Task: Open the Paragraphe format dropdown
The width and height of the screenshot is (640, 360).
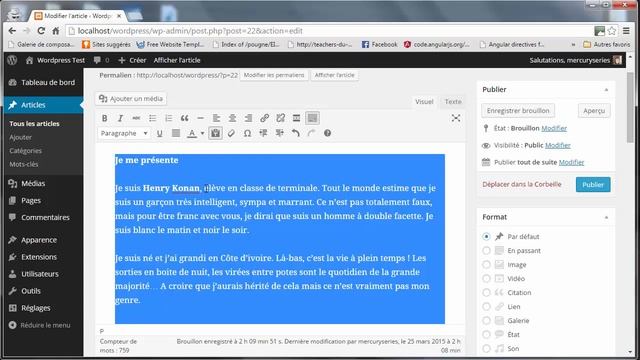Action: 124,133
